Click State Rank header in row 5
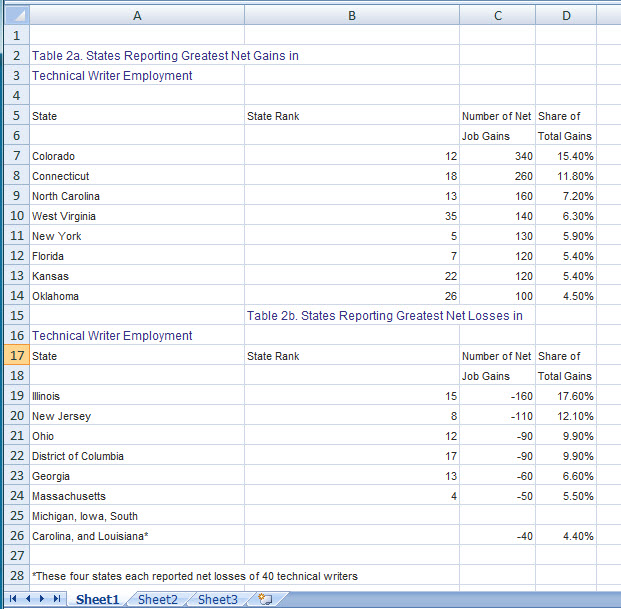Viewport: 621px width, 609px height. coord(352,115)
